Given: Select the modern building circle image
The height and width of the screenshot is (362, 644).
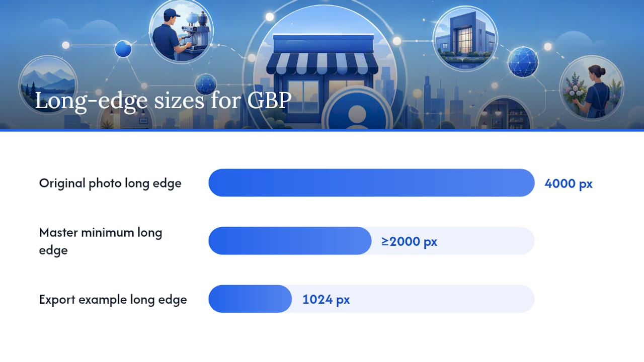Looking at the screenshot, I should coord(465,38).
